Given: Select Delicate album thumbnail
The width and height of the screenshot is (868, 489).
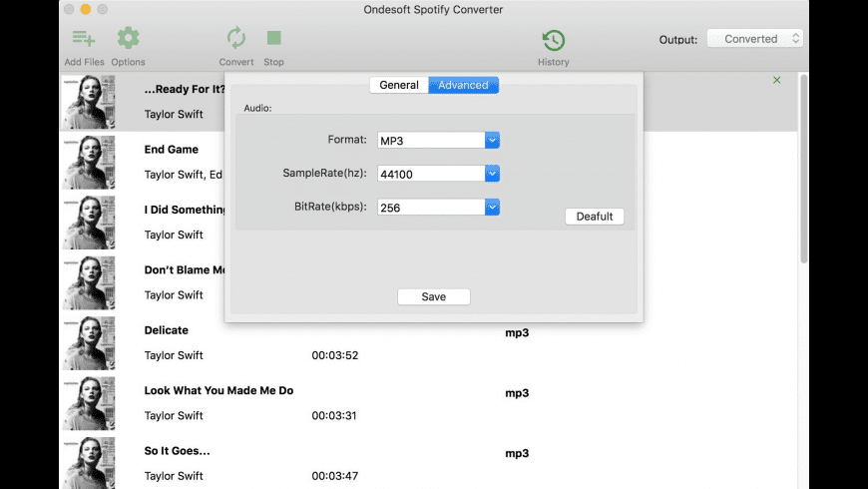Looking at the screenshot, I should [89, 343].
